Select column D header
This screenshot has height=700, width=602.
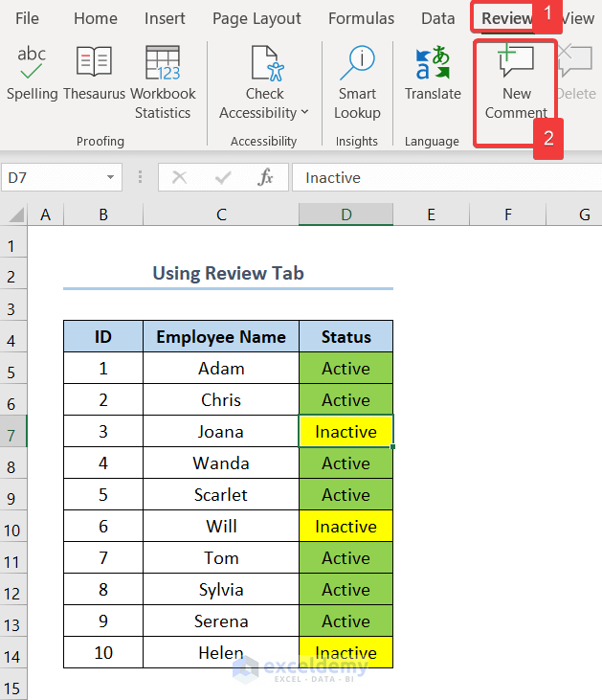(x=346, y=215)
